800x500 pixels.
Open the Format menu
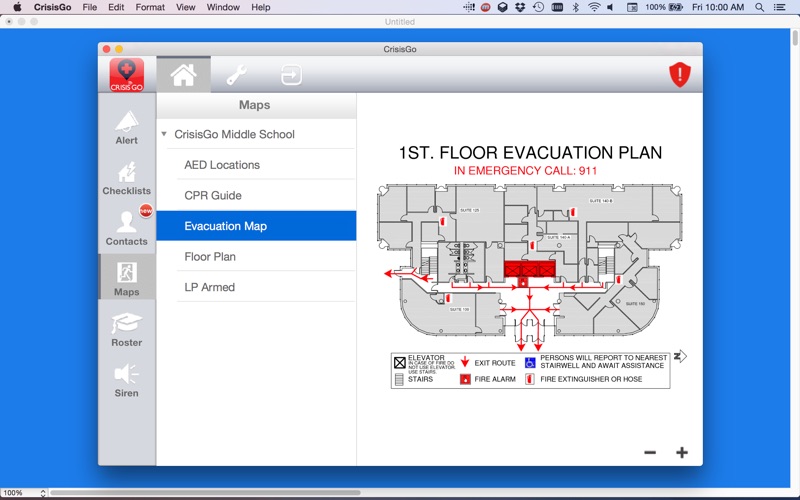tap(150, 7)
